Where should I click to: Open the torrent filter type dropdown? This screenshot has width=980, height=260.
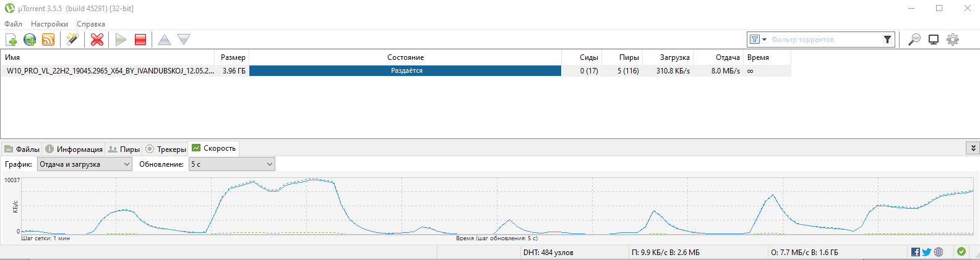tap(758, 40)
